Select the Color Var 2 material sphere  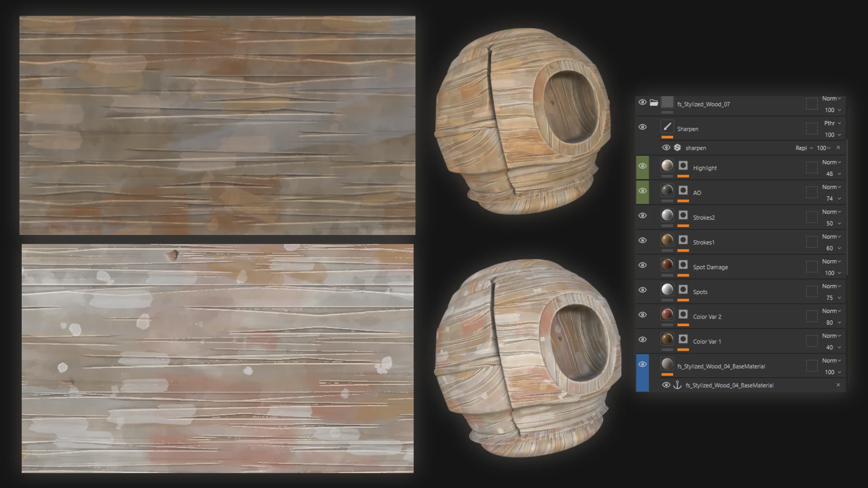(667, 314)
